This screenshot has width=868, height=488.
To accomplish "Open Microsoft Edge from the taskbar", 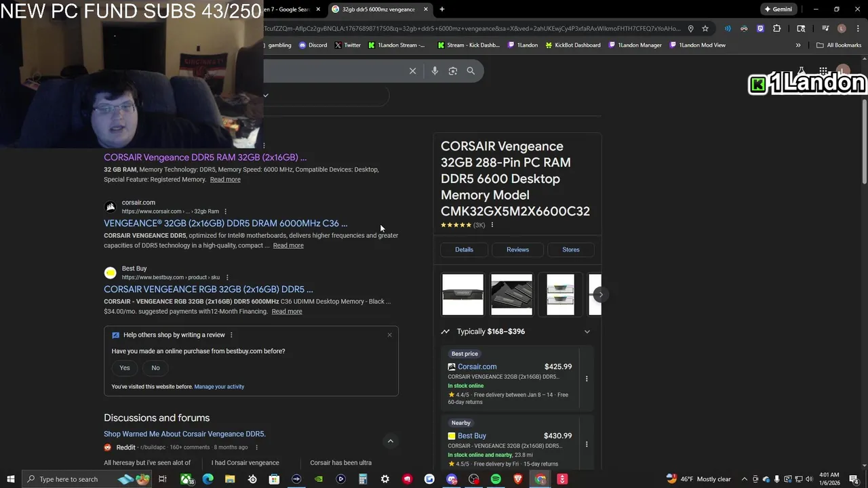I will tap(208, 479).
